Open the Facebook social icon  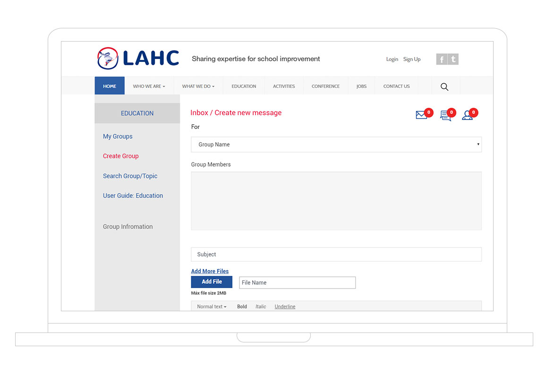[441, 59]
